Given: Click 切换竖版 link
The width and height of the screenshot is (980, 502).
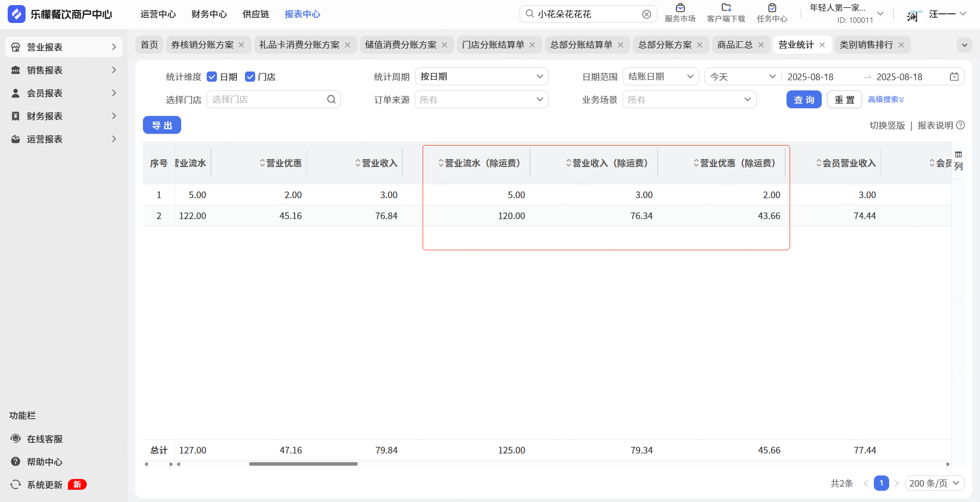Looking at the screenshot, I should point(887,125).
